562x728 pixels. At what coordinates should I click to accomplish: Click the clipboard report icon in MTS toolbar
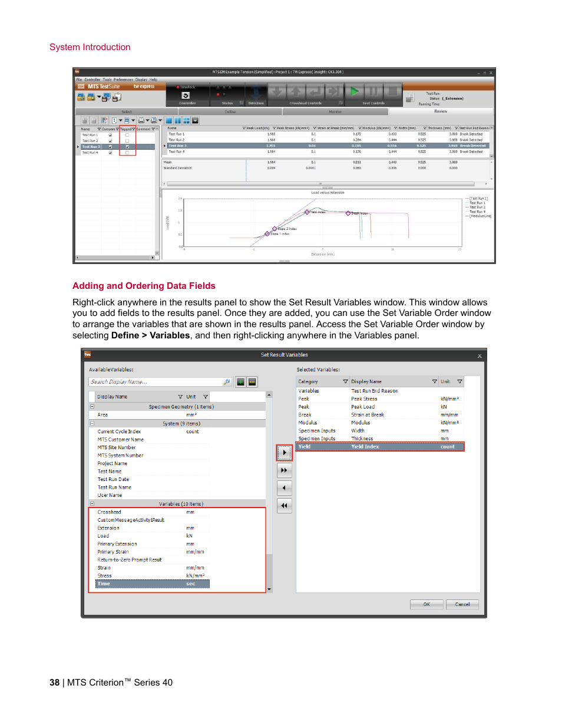[117, 97]
